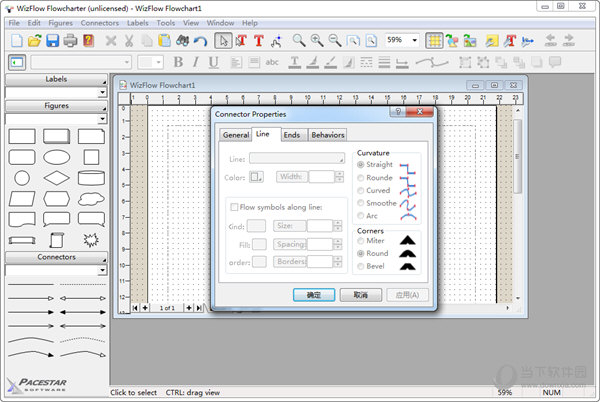The height and width of the screenshot is (402, 600).
Task: Click the 确定 OK button
Action: click(314, 295)
